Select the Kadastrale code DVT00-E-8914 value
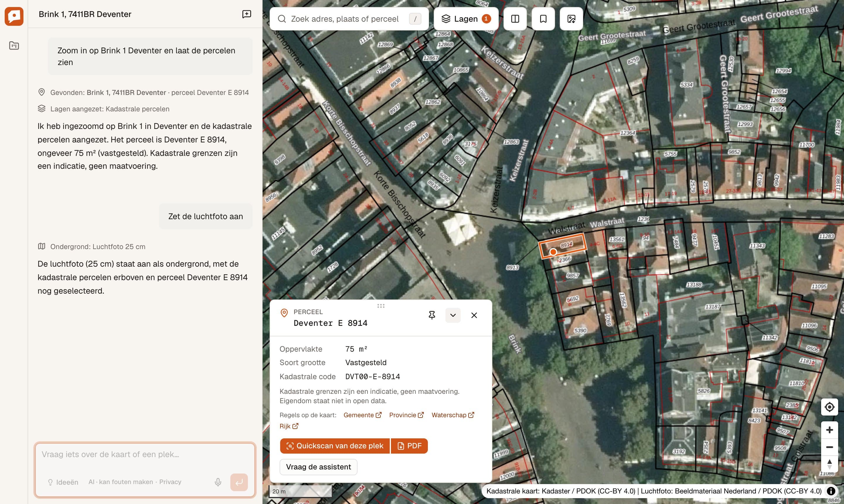Image resolution: width=844 pixels, height=504 pixels. [372, 377]
